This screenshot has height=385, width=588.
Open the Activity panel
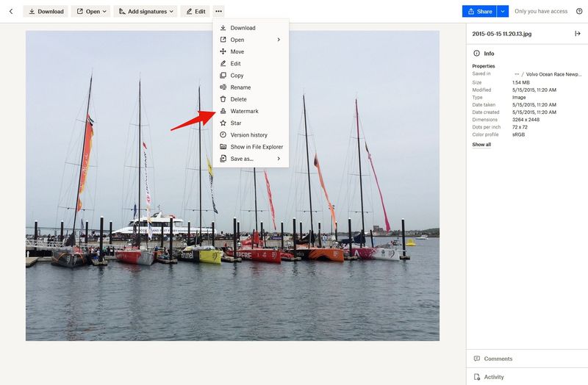(493, 377)
